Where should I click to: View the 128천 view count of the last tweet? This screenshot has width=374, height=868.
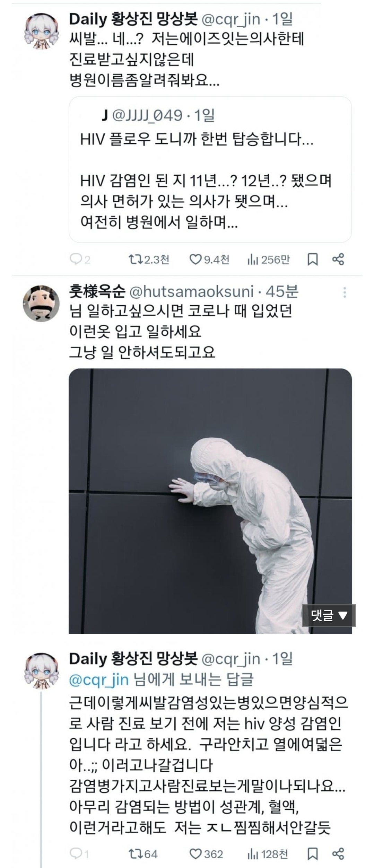coord(268,854)
